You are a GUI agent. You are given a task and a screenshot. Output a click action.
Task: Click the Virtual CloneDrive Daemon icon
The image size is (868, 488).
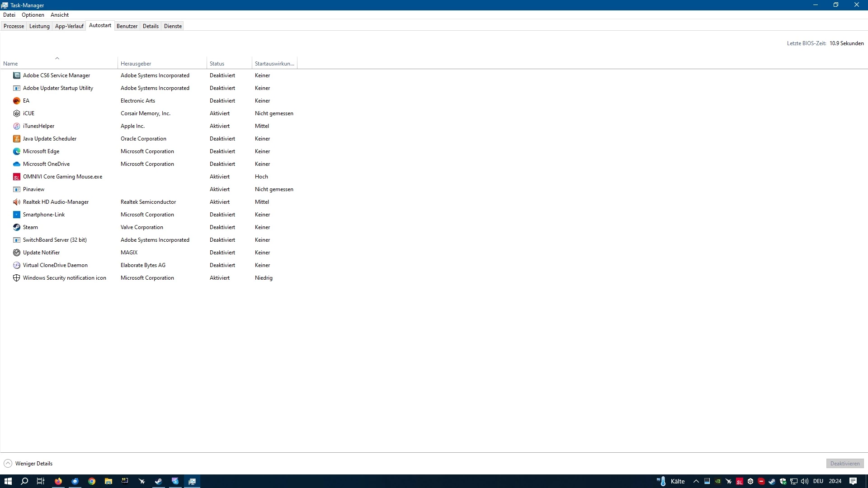[17, 265]
